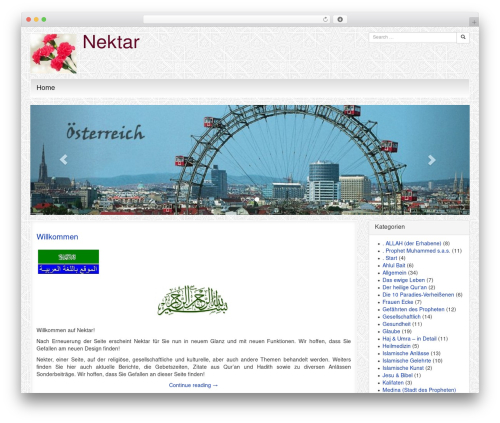
Task: Open the Home menu item
Action: point(46,88)
